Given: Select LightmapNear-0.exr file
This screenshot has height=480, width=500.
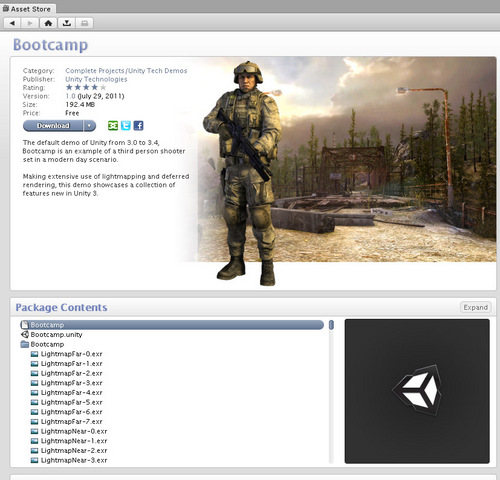Looking at the screenshot, I should [74, 431].
